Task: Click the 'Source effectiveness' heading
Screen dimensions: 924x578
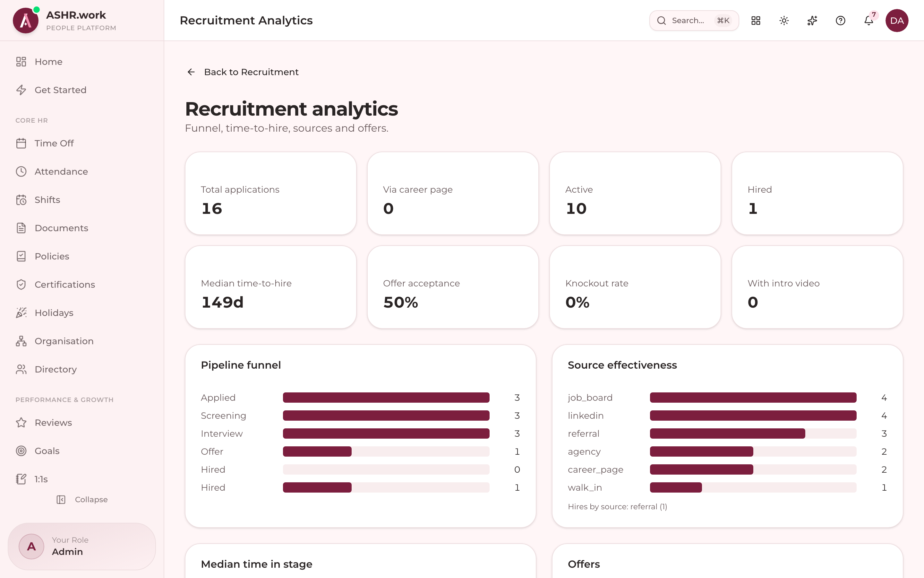Action: pos(622,365)
